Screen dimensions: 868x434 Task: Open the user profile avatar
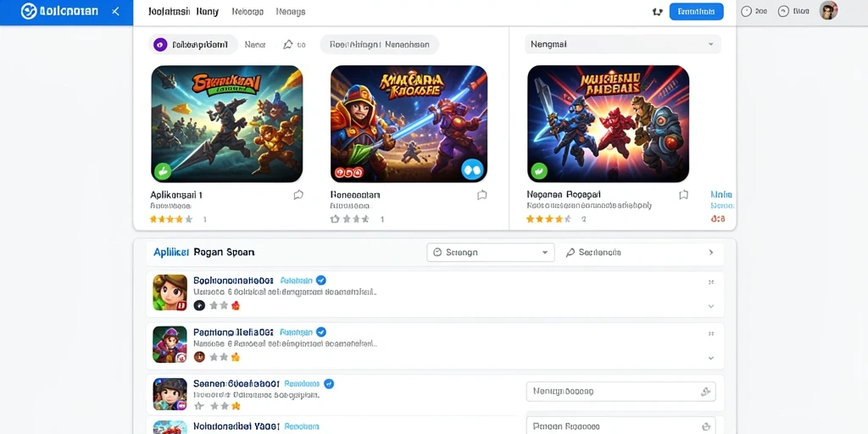click(x=828, y=10)
